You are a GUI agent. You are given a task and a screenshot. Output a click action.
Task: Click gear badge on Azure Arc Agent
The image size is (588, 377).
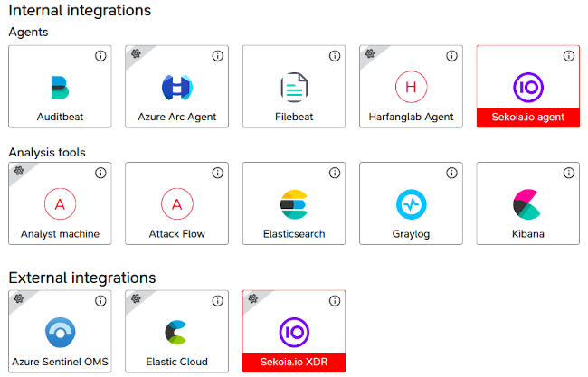(x=135, y=53)
